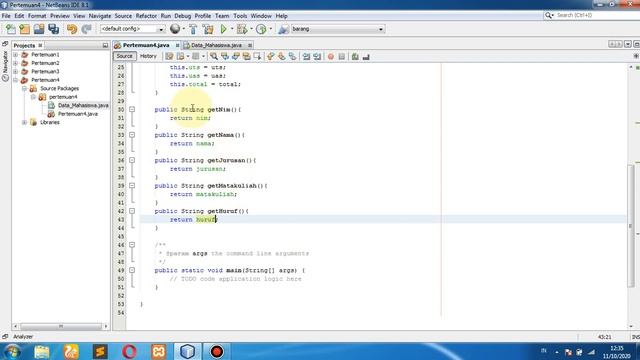Collapse the getHuruf method code fold

click(132, 211)
